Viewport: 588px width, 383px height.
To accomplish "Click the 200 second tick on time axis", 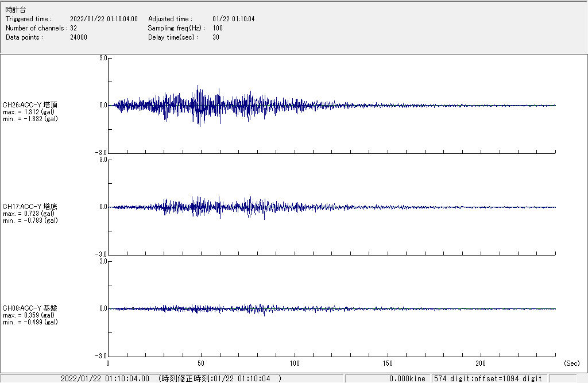I will (x=481, y=363).
